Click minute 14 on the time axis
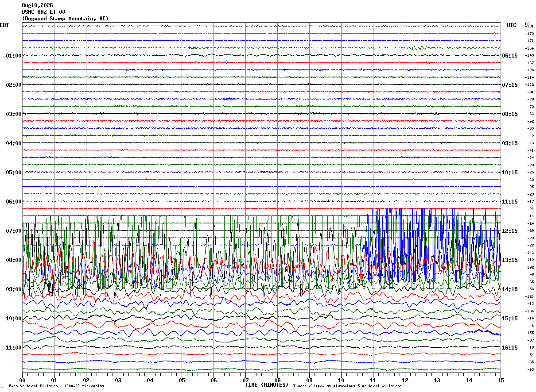 click(x=469, y=380)
